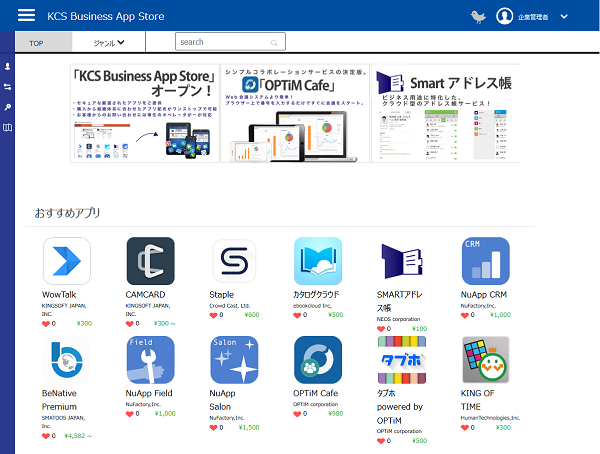Open the WowTalk app icon

[x=67, y=261]
